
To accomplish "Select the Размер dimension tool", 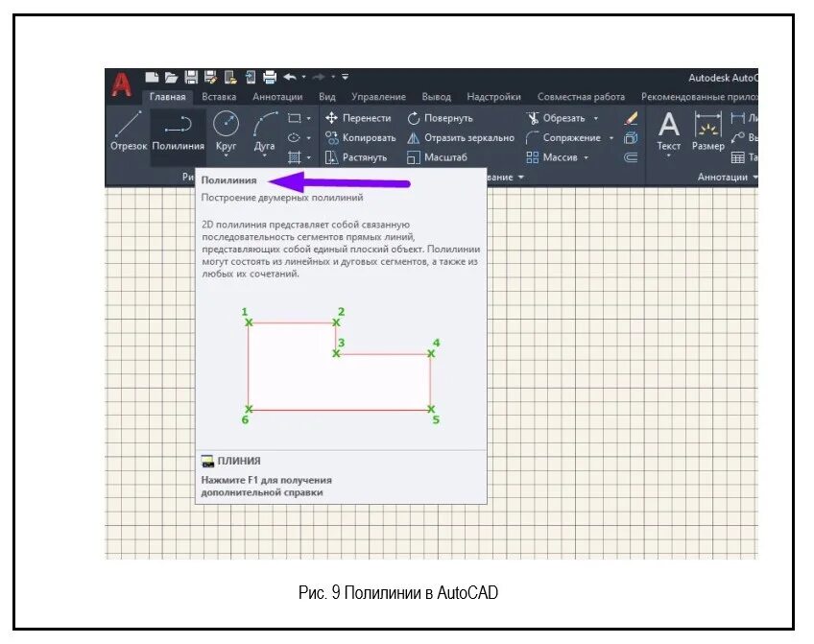I will (708, 131).
